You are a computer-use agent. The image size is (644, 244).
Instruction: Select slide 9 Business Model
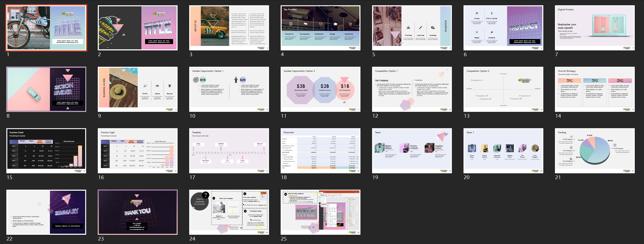coord(138,89)
